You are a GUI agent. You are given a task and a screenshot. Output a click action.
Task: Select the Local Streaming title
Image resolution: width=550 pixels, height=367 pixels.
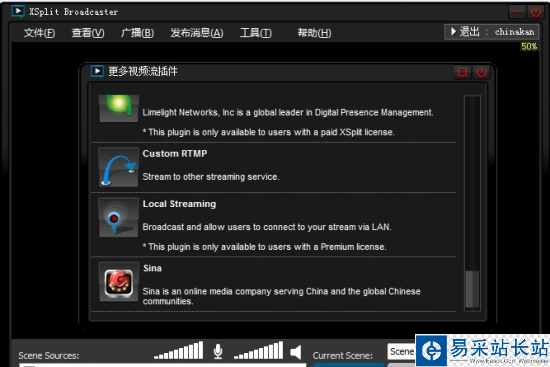tap(179, 204)
